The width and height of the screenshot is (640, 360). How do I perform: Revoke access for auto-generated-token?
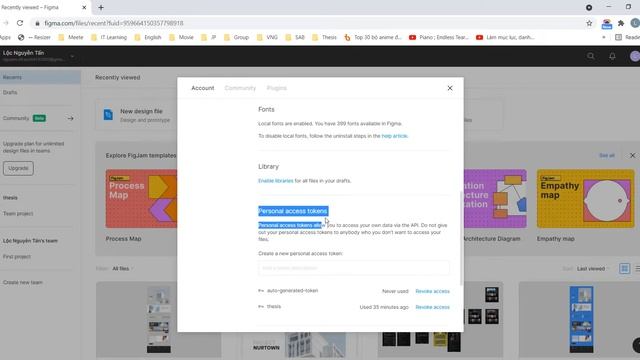tap(432, 291)
